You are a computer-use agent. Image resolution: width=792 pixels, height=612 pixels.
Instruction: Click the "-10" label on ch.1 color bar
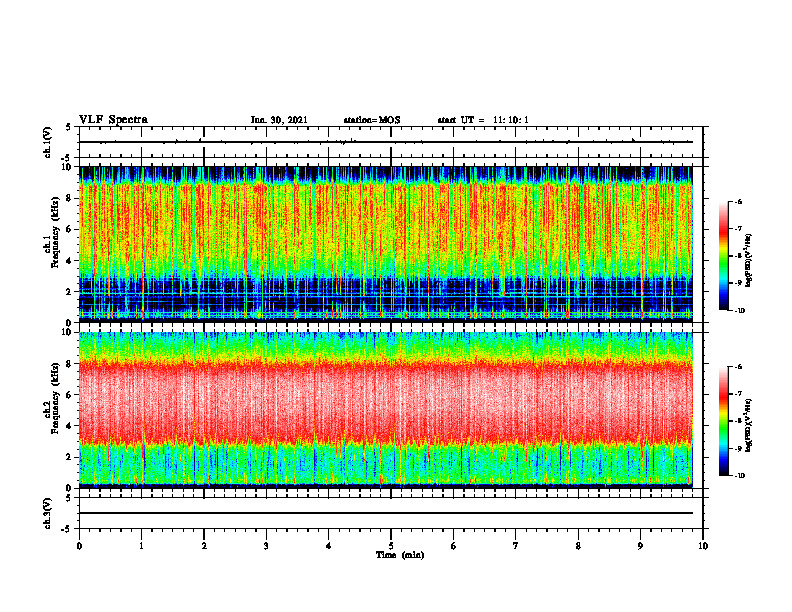[x=740, y=311]
